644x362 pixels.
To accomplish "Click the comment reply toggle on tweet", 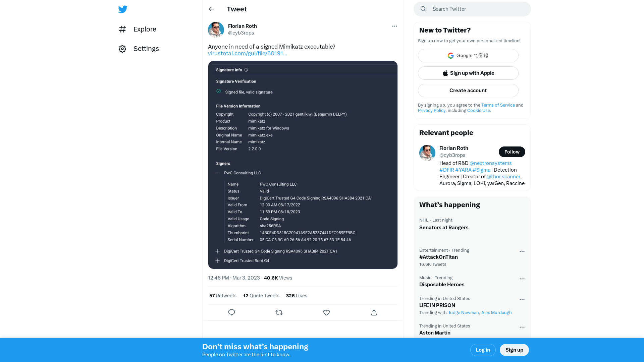I will [x=231, y=312].
